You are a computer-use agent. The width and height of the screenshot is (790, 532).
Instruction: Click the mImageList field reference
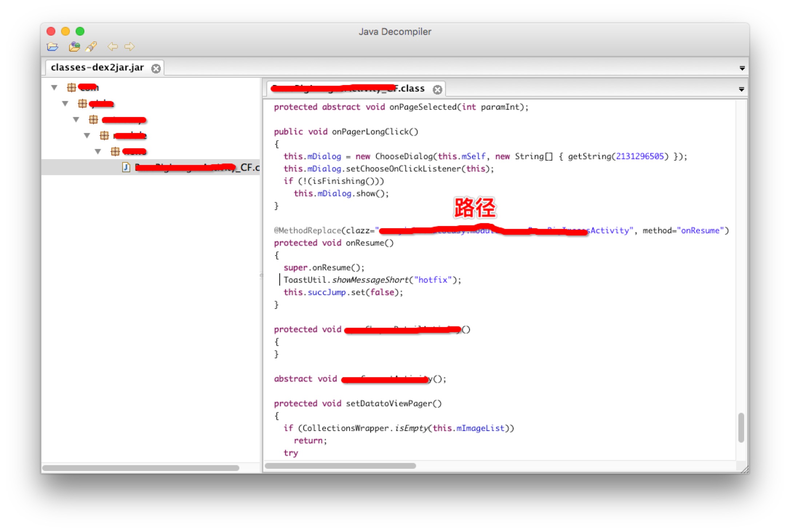click(x=480, y=428)
